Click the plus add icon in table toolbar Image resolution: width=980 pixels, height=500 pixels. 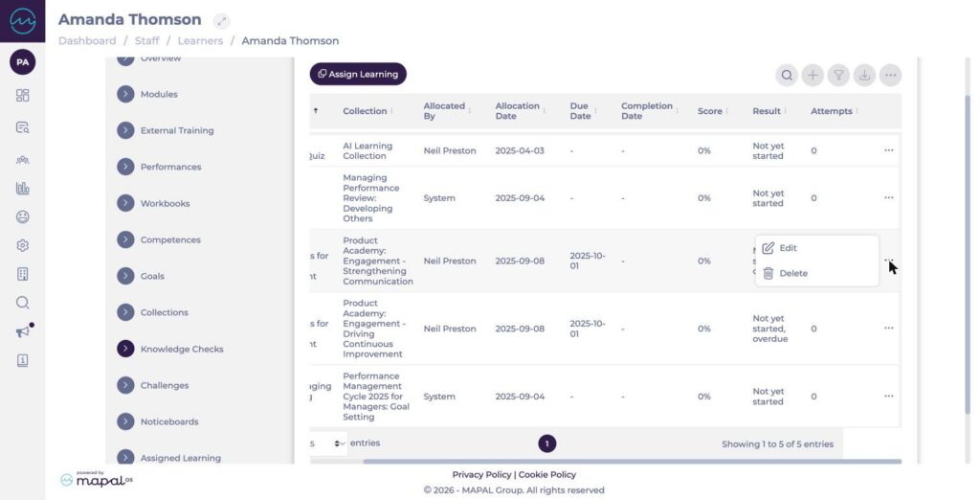[x=813, y=75]
